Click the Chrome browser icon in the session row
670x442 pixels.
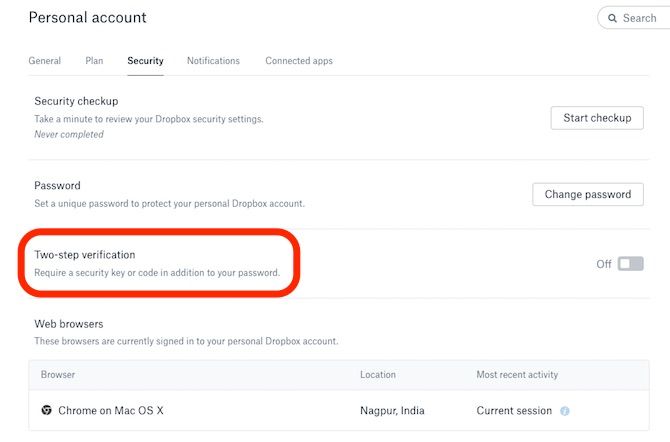tap(47, 410)
